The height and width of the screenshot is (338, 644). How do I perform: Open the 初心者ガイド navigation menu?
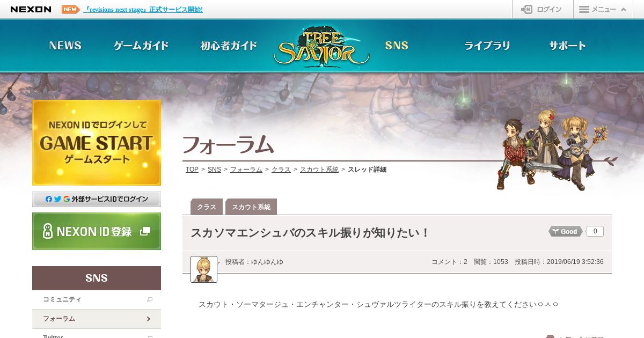(229, 46)
